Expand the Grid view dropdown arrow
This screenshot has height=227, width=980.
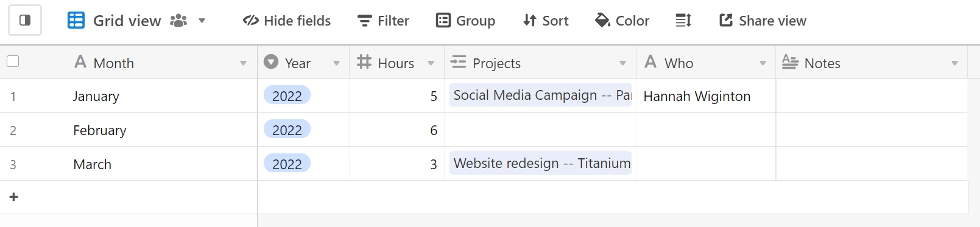202,21
